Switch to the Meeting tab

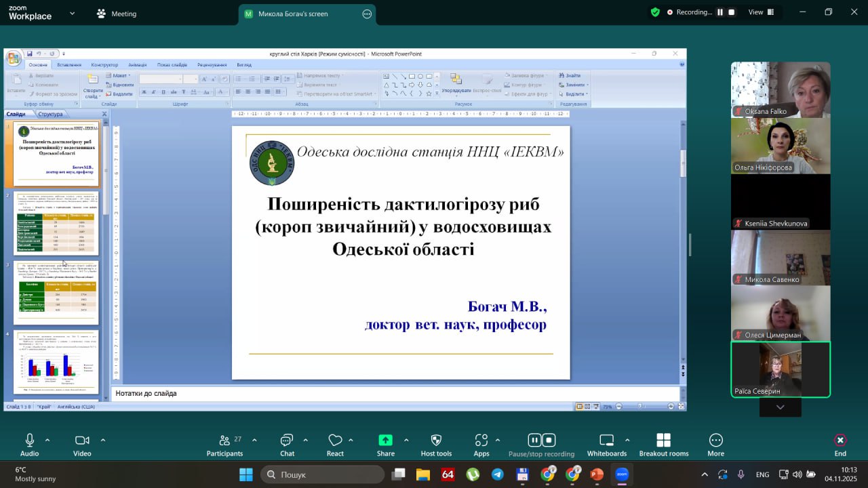click(x=116, y=14)
